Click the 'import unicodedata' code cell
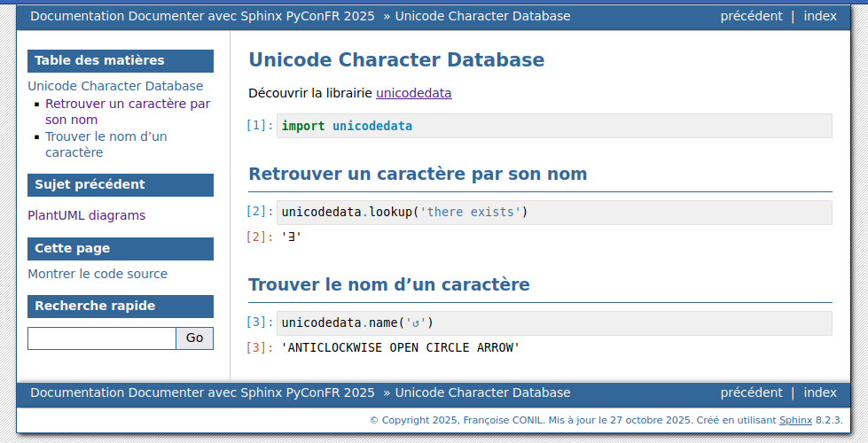 click(554, 126)
